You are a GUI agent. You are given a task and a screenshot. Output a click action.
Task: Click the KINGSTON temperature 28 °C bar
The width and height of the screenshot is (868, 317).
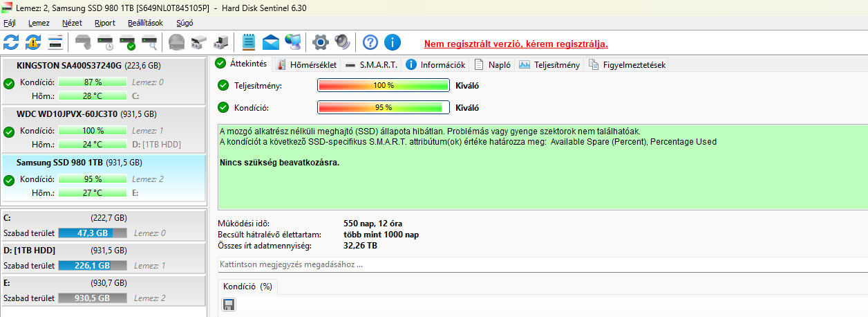(x=93, y=96)
